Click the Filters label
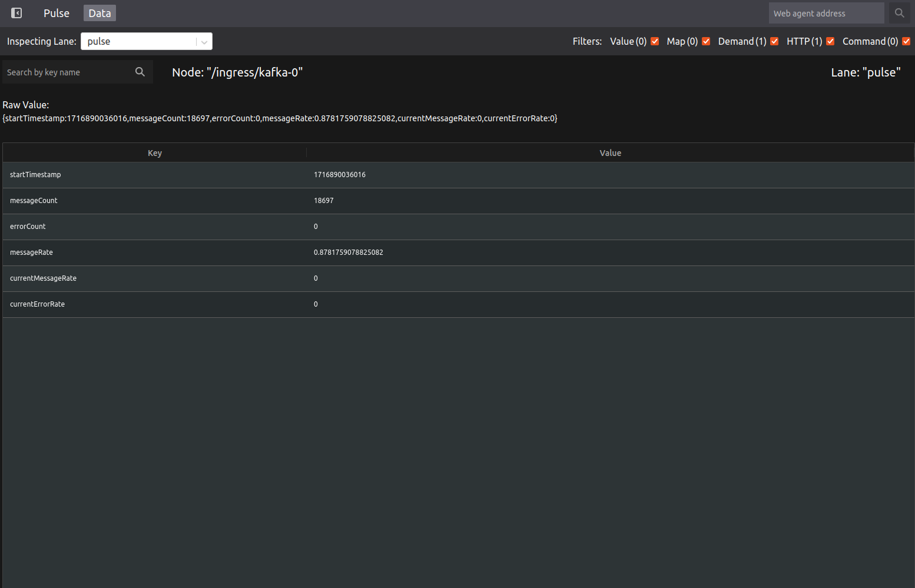Image resolution: width=915 pixels, height=588 pixels. tap(587, 41)
